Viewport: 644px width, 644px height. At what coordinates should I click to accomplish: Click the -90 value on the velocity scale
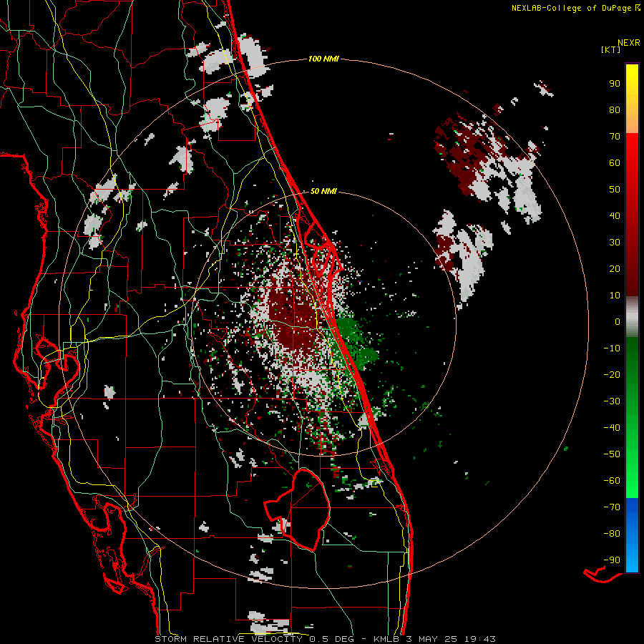point(612,560)
